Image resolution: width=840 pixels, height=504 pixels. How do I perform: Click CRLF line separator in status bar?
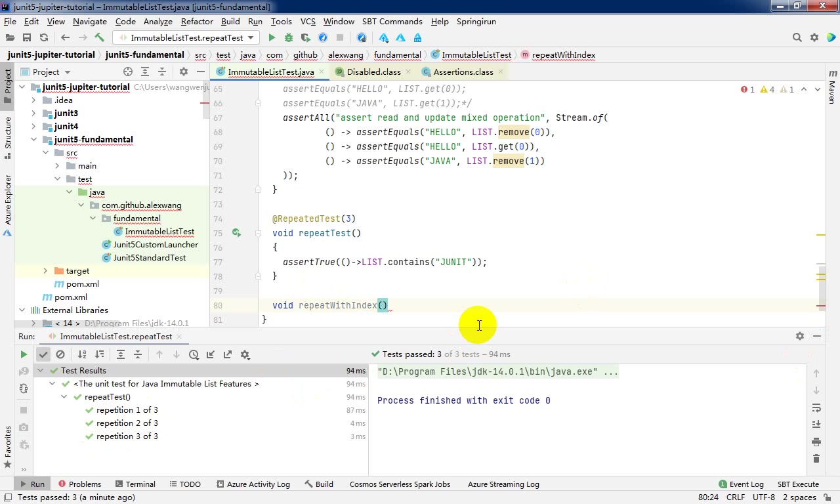[x=736, y=497]
